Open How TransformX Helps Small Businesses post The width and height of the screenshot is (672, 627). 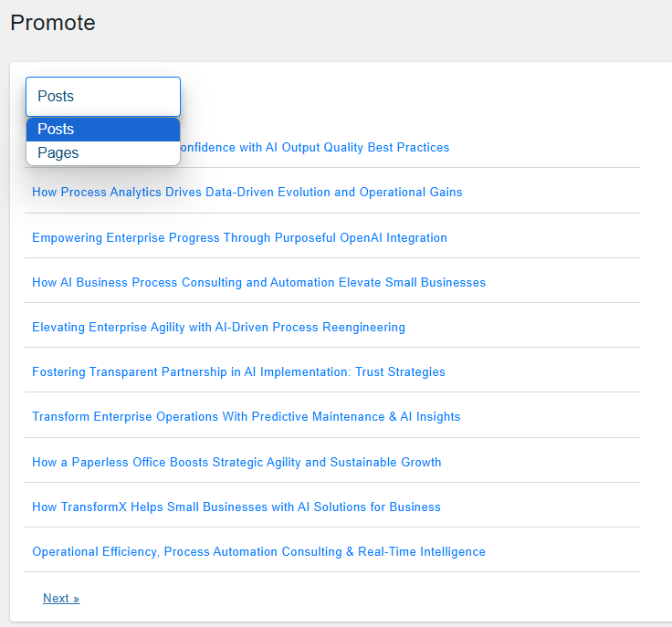236,507
